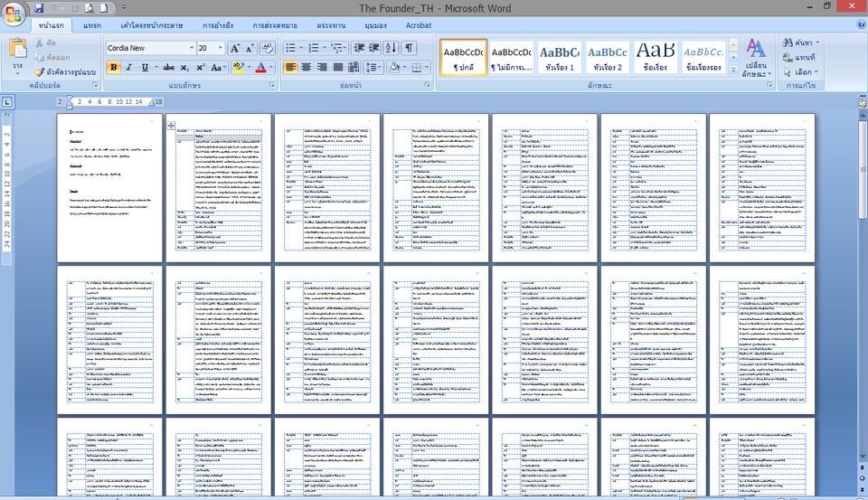The height and width of the screenshot is (500, 868).
Task: Apply the ปกติ (Normal) style
Action: coord(463,57)
